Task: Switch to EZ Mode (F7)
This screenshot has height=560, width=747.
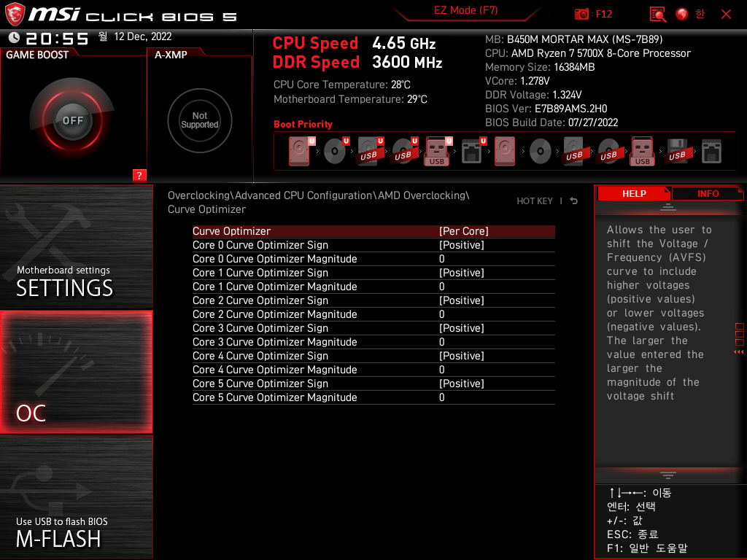Action: click(x=466, y=10)
